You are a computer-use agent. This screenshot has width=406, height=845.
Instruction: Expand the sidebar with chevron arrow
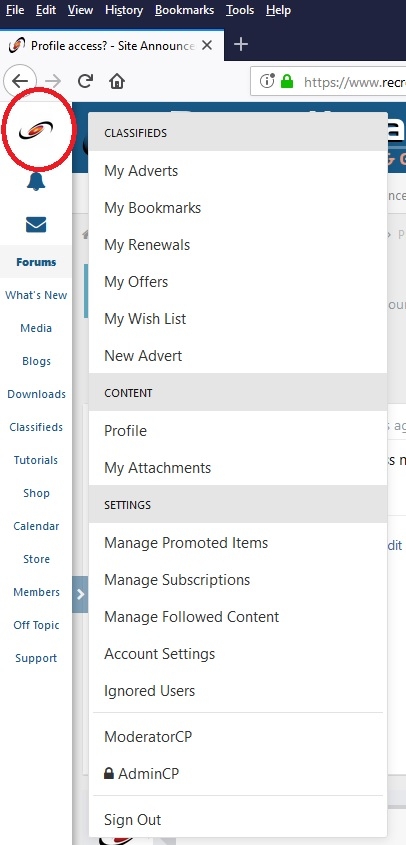pos(80,594)
